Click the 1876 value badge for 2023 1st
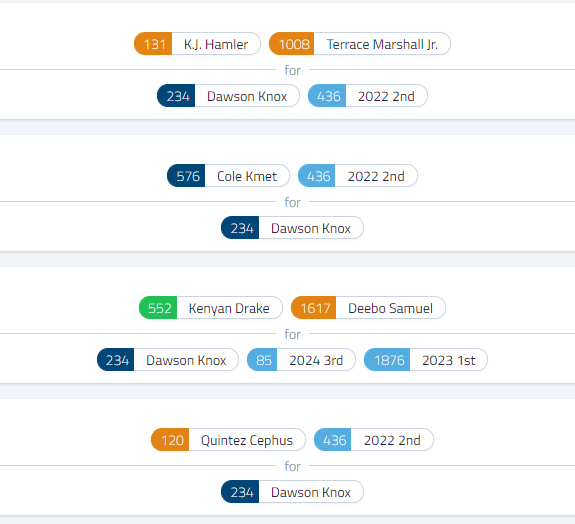The height and width of the screenshot is (524, 575). [387, 360]
